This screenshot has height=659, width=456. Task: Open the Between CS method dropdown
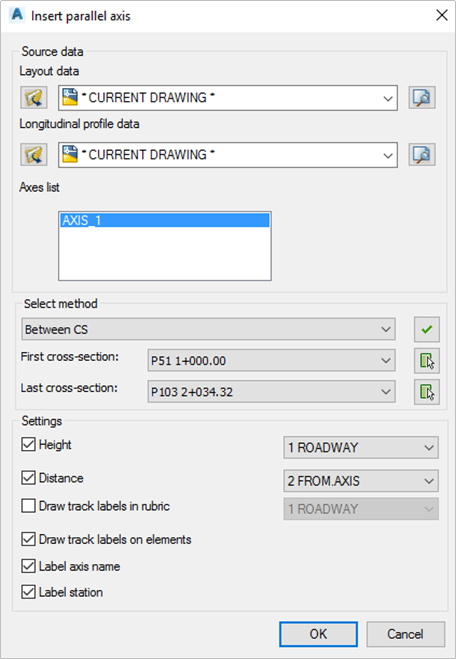tap(208, 329)
